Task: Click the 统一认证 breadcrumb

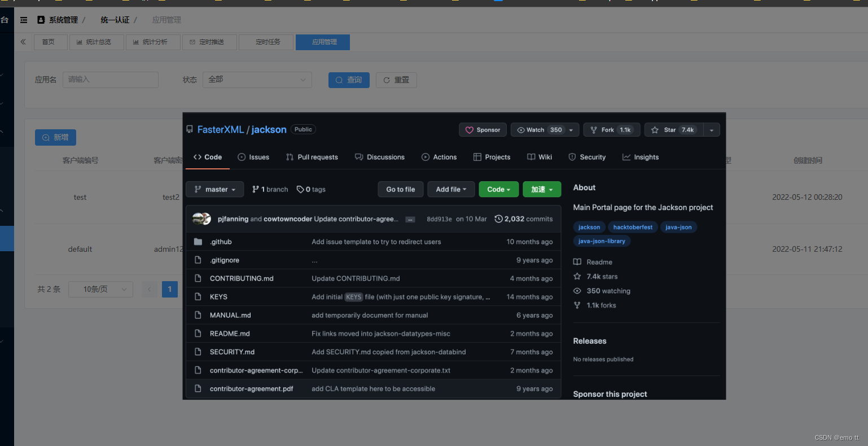Action: point(115,20)
